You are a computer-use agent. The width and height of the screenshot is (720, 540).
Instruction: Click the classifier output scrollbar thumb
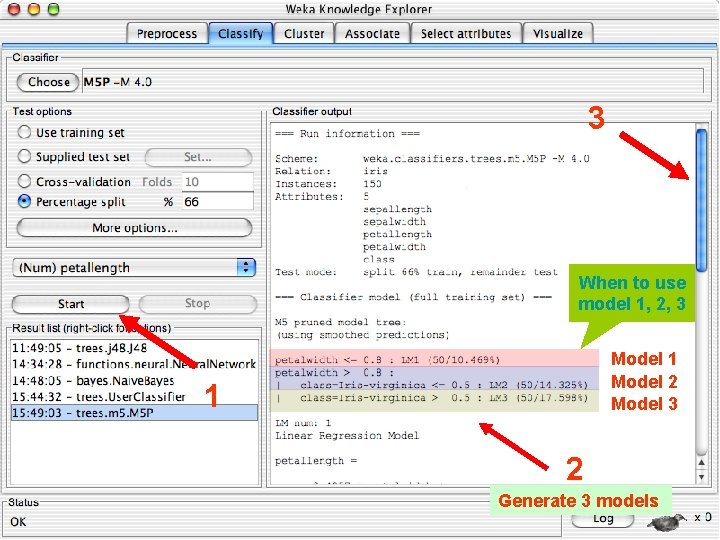click(x=701, y=200)
